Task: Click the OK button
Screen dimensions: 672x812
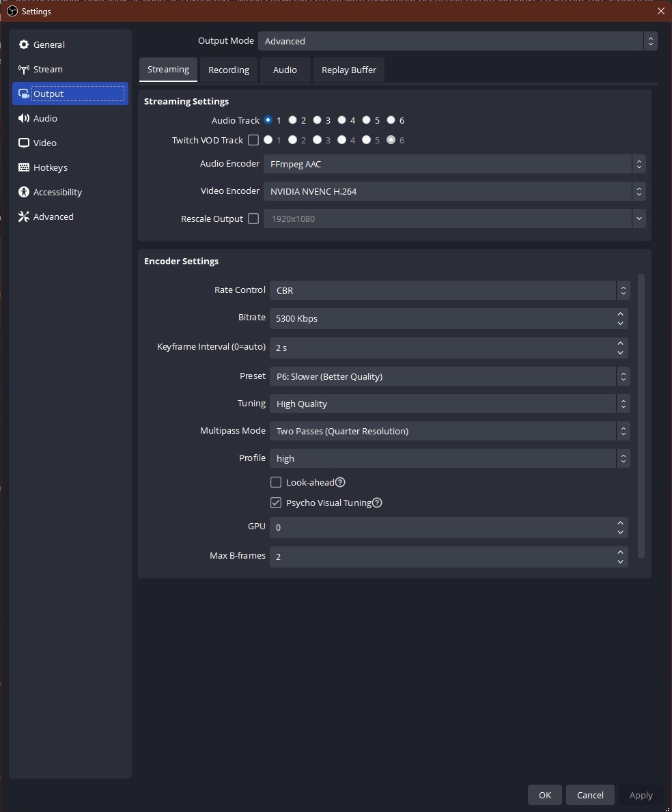Action: [x=544, y=795]
